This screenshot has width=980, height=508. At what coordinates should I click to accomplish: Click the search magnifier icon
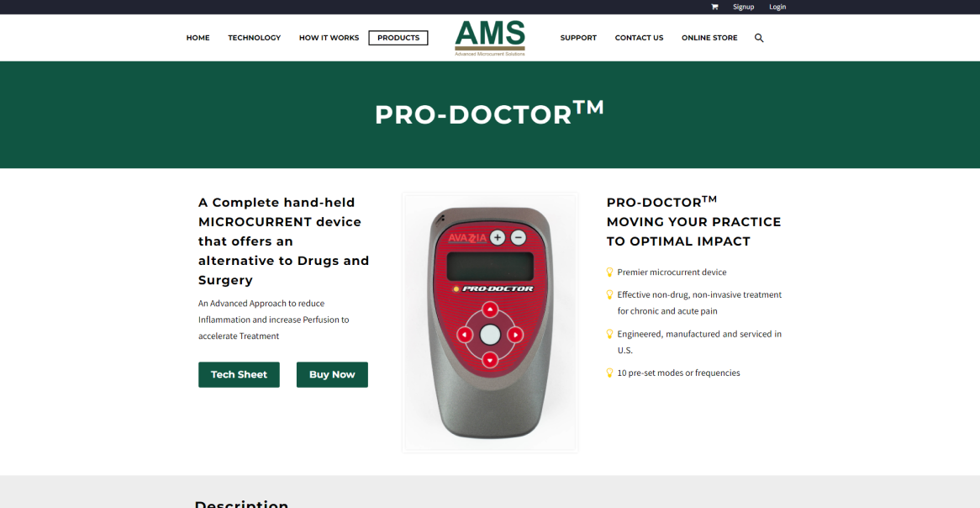759,38
